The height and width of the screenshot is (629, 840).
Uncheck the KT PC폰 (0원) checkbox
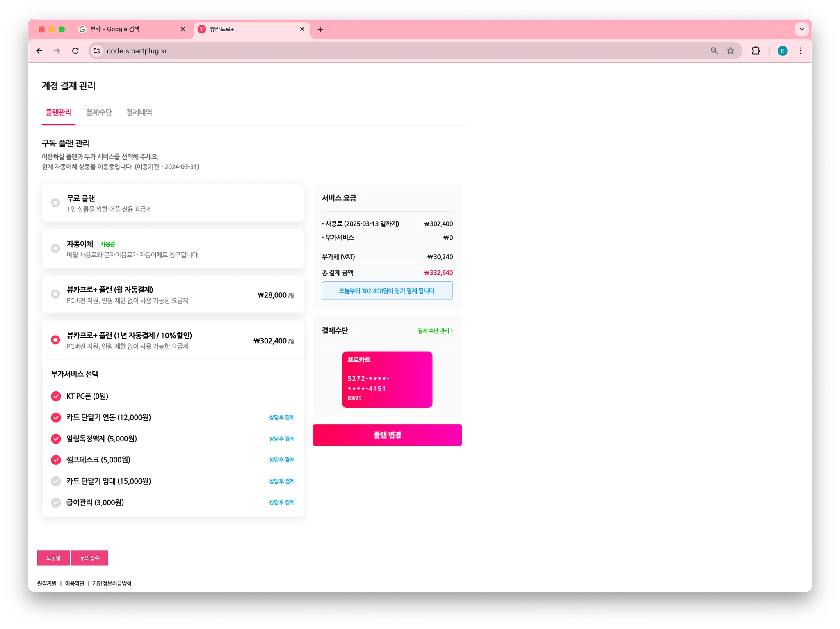click(x=56, y=396)
